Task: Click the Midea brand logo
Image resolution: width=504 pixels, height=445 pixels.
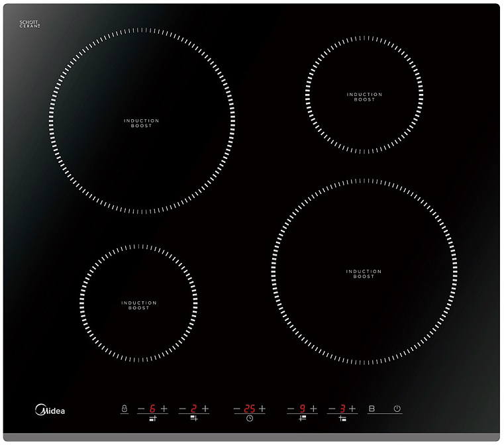Action: click(50, 410)
